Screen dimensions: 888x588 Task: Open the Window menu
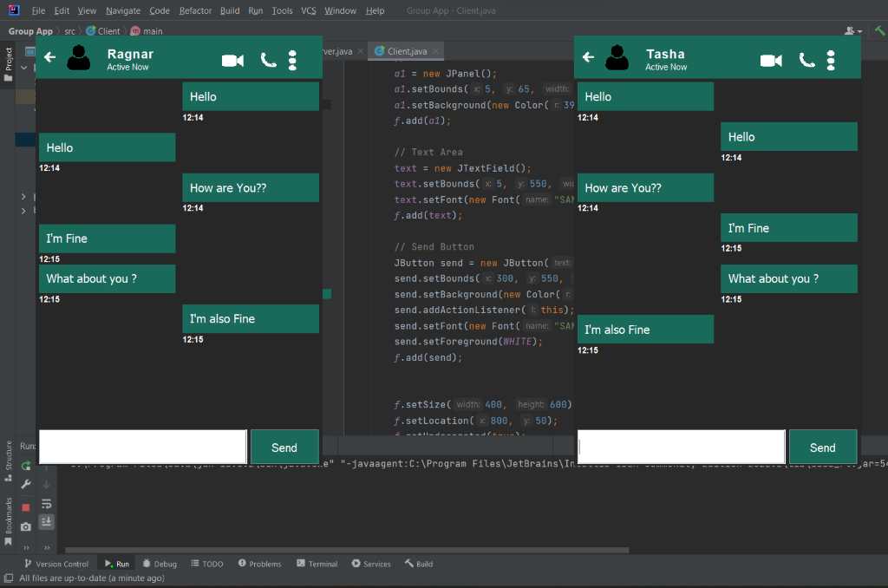(340, 10)
